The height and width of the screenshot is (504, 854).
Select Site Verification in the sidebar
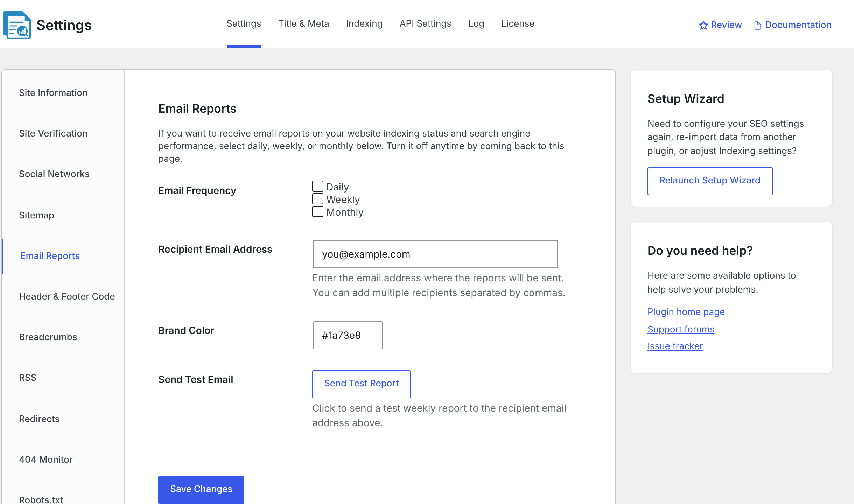point(53,133)
